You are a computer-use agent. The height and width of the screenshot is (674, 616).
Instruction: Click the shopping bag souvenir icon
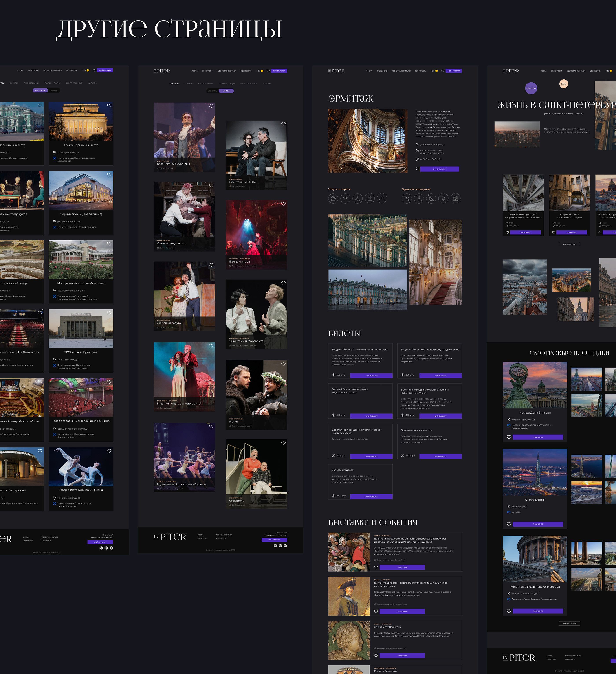coord(370,198)
